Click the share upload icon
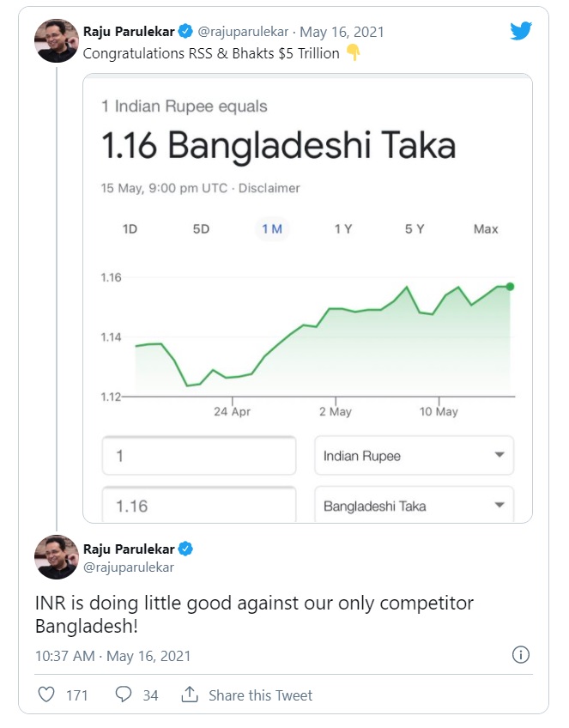Screen dimensions: 569x728 189,695
